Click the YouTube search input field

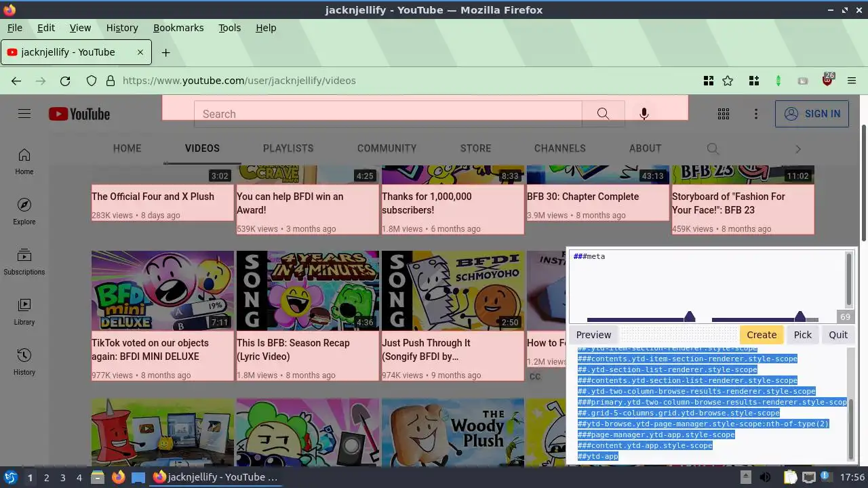388,114
